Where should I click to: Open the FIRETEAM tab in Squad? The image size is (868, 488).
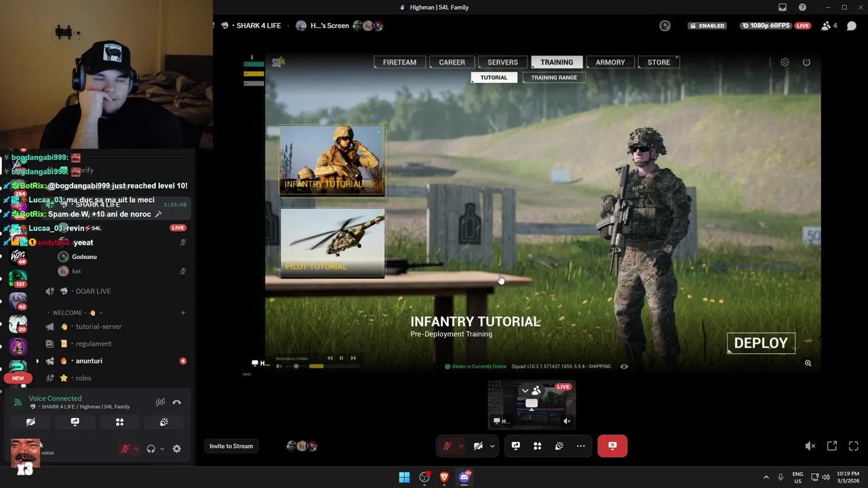(399, 62)
